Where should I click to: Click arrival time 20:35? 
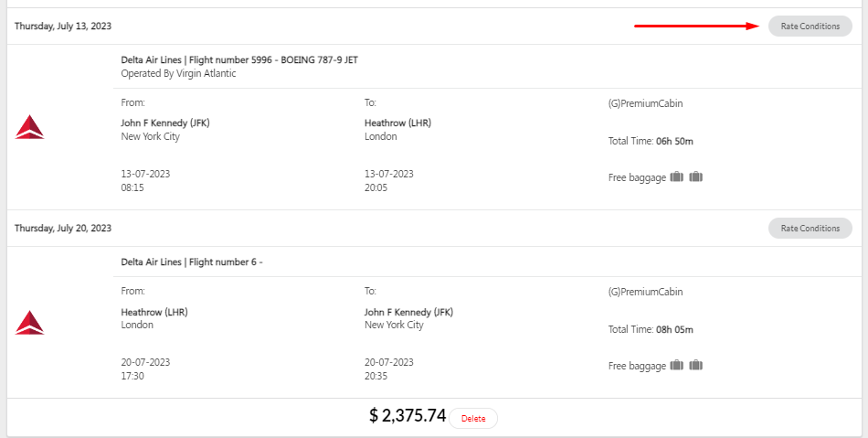(x=376, y=376)
